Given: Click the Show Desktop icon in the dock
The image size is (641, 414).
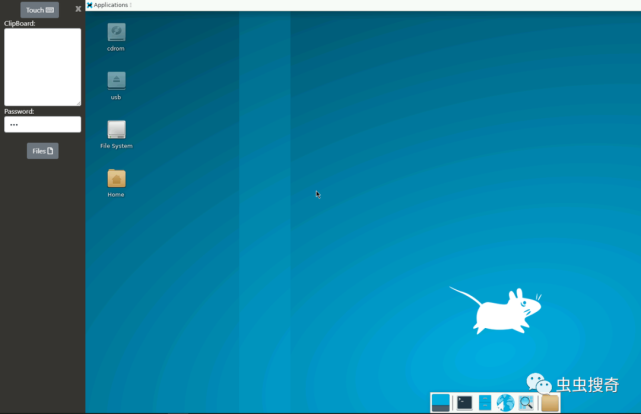Looking at the screenshot, I should click(x=440, y=403).
